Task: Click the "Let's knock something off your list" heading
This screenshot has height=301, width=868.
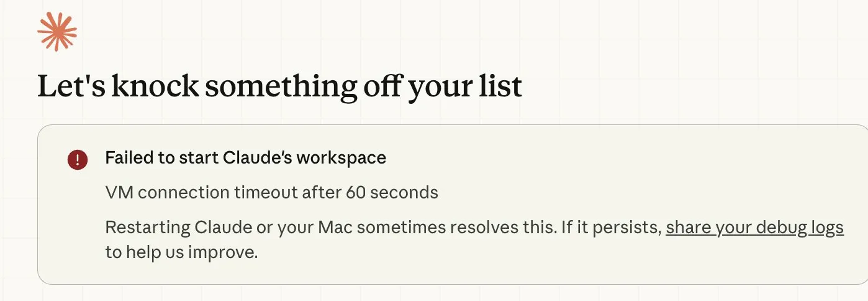Action: [279, 86]
